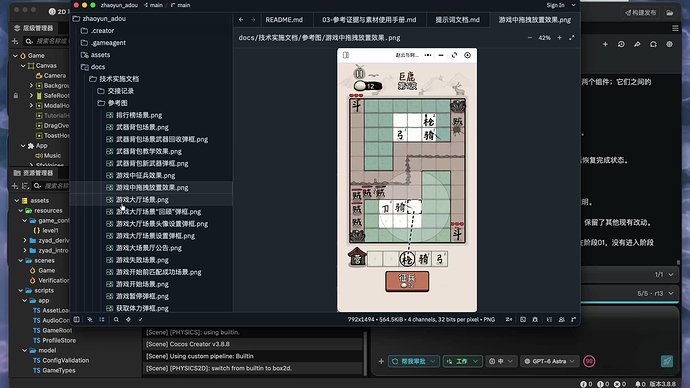Open 游戏暂停弹框.png in file tree
The image size is (690, 388).
142,296
